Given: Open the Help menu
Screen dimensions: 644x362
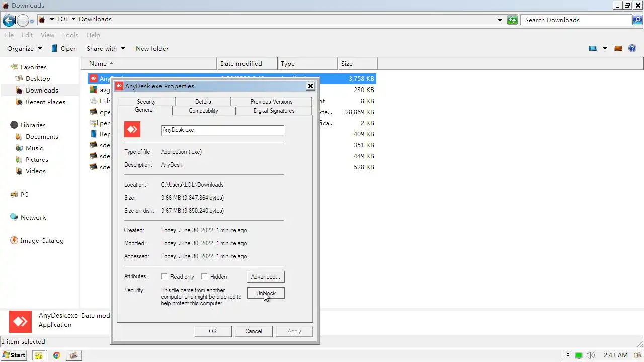Looking at the screenshot, I should pyautogui.click(x=93, y=35).
